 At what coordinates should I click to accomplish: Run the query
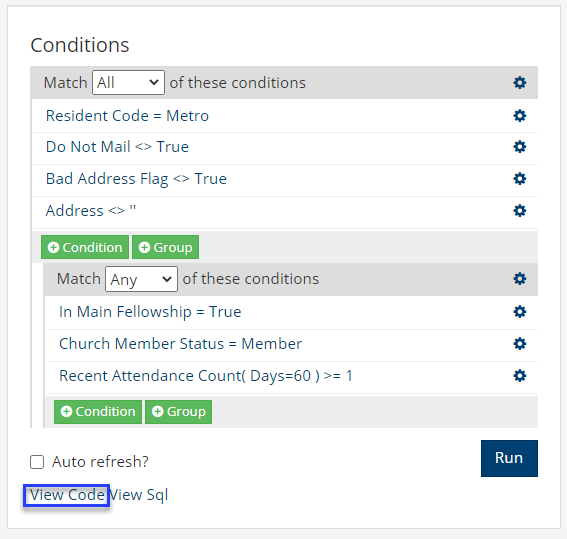509,458
